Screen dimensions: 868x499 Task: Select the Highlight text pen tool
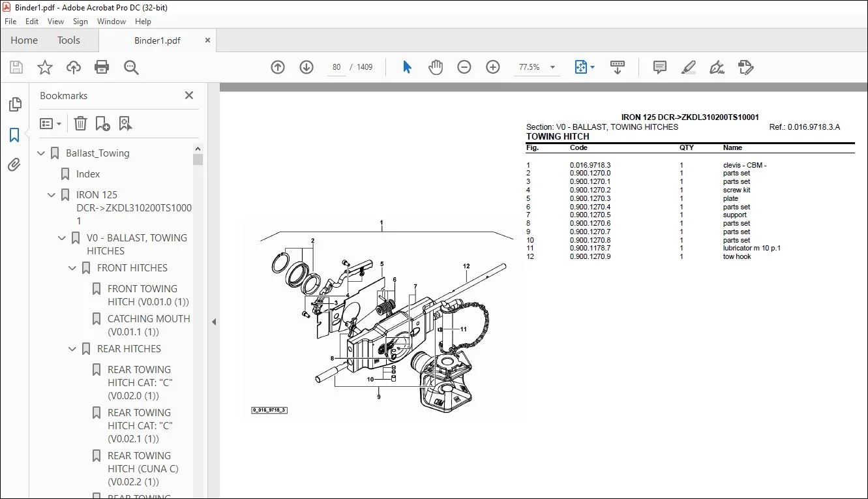[689, 67]
